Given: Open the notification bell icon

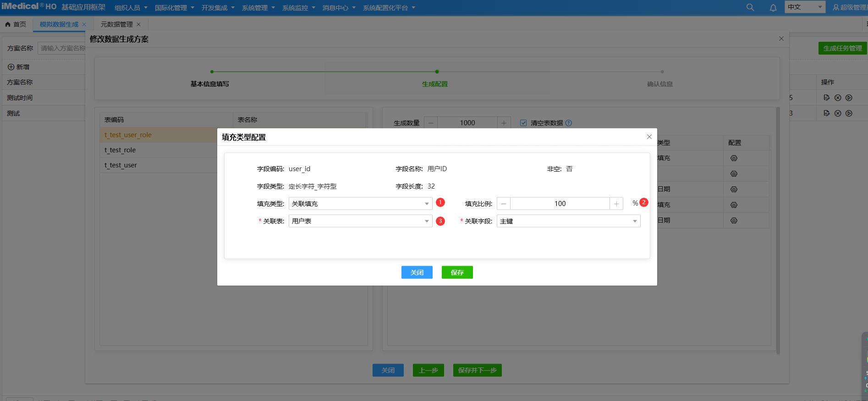Looking at the screenshot, I should tap(773, 7).
